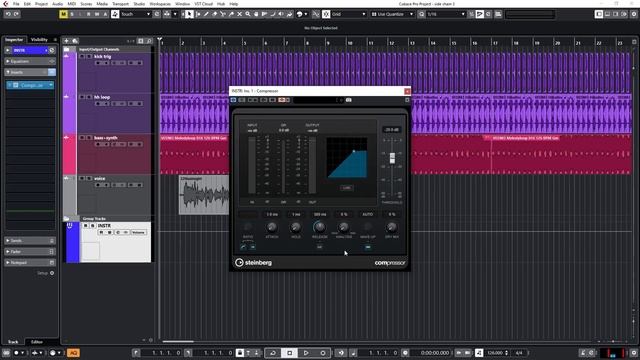Click the compressor Release knob

[320, 227]
